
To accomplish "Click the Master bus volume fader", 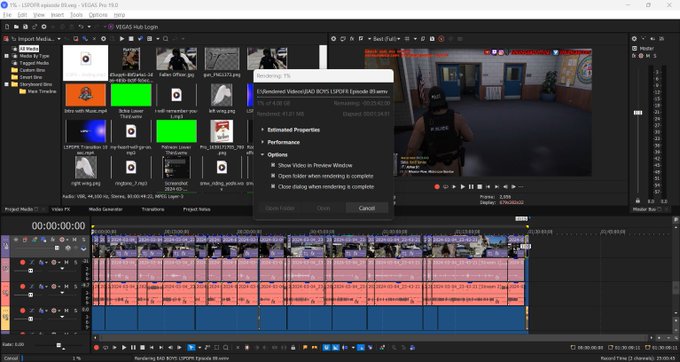I will click(x=638, y=113).
